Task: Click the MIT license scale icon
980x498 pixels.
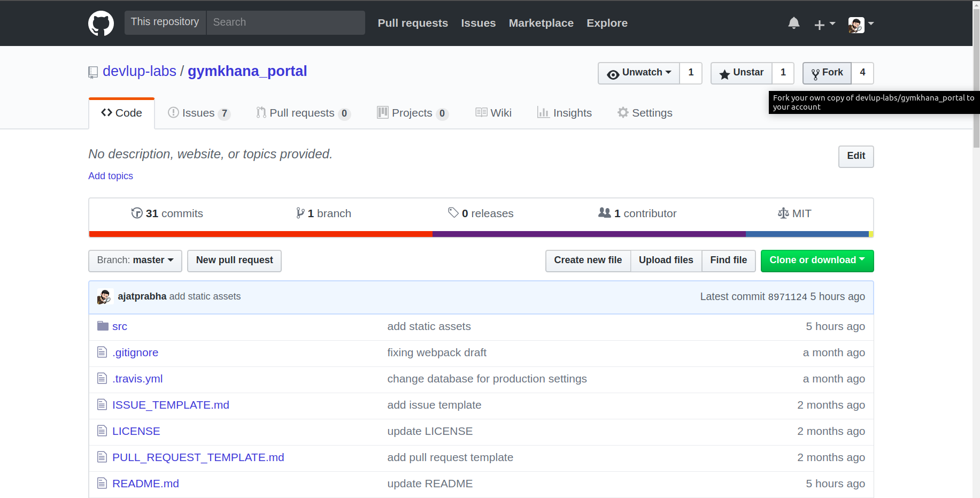Action: [x=783, y=212]
